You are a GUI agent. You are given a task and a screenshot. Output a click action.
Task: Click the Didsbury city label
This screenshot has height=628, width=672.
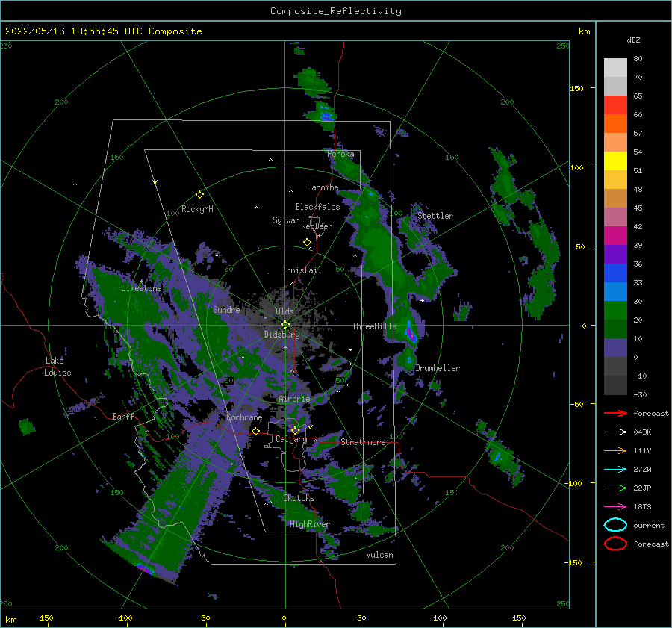click(x=281, y=335)
